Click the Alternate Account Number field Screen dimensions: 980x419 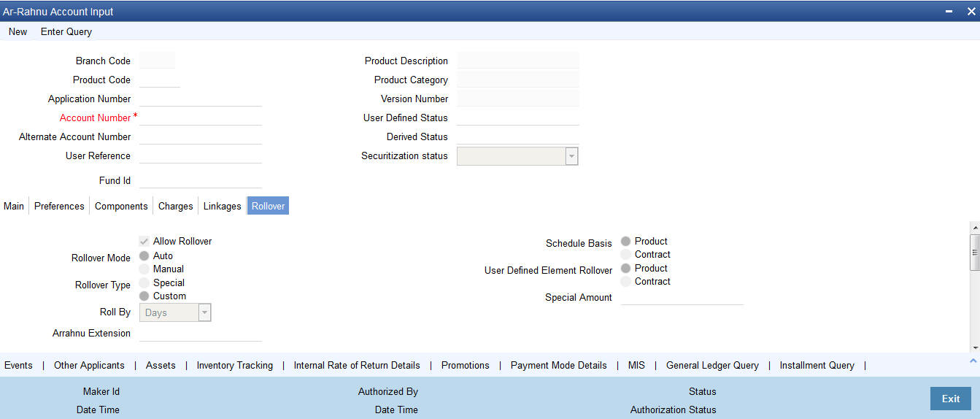(x=200, y=137)
